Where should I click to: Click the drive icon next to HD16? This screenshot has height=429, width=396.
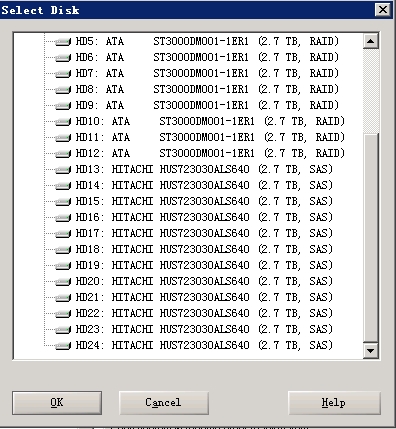point(63,218)
